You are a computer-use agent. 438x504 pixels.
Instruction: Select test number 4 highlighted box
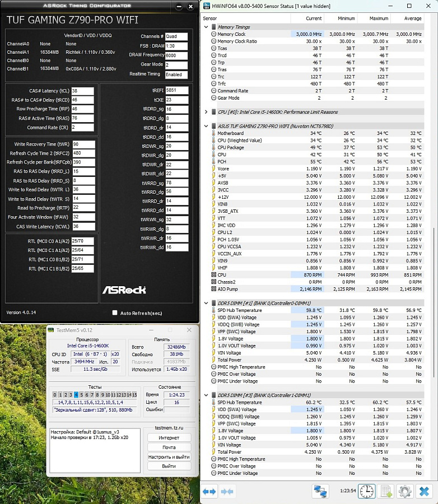(x=76, y=395)
